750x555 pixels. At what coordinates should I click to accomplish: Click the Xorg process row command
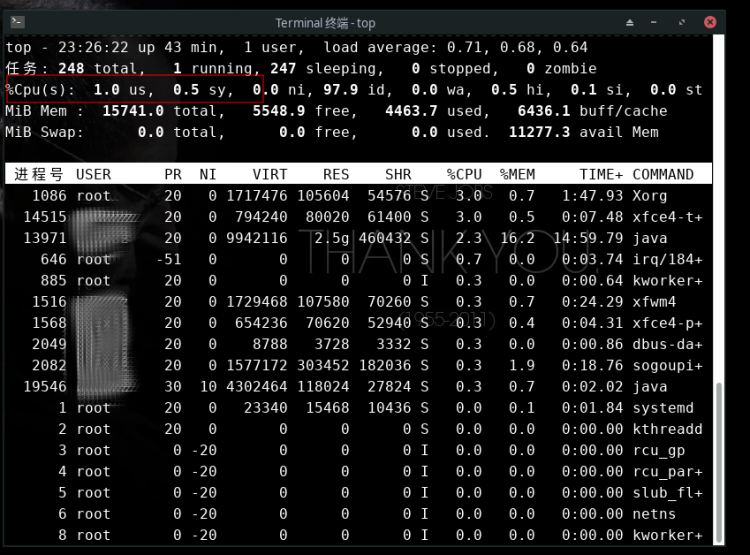pos(650,196)
